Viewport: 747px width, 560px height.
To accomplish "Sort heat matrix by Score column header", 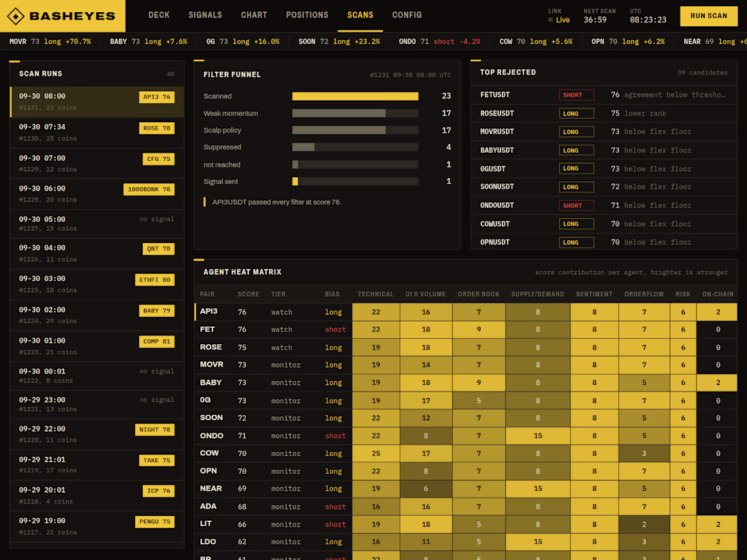I will point(248,295).
